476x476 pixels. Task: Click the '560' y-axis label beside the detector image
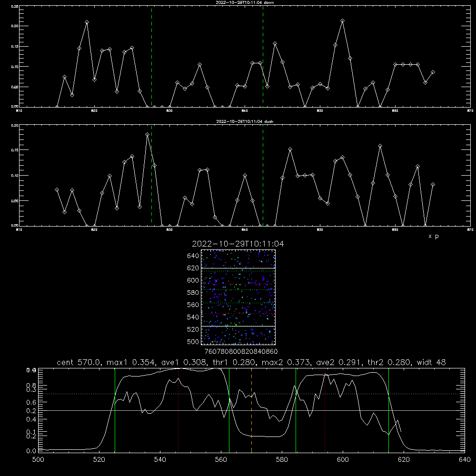pos(193,305)
